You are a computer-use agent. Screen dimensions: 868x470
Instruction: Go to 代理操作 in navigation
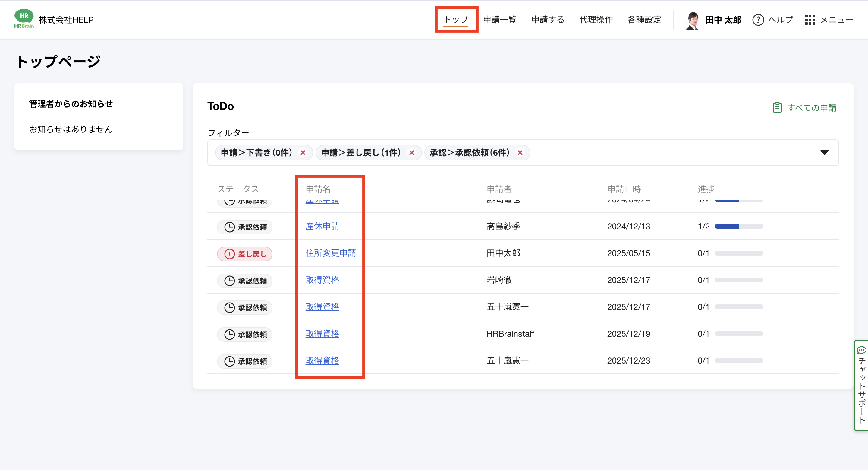coord(596,20)
